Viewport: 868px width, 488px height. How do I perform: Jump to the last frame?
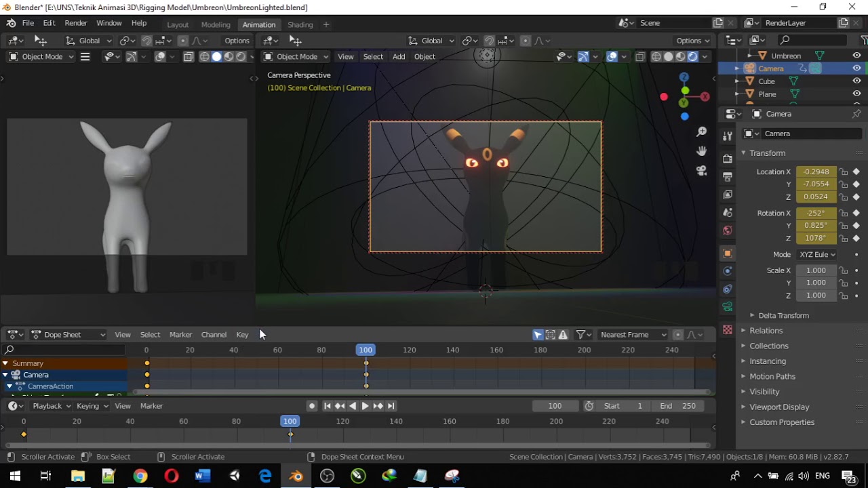[391, 406]
